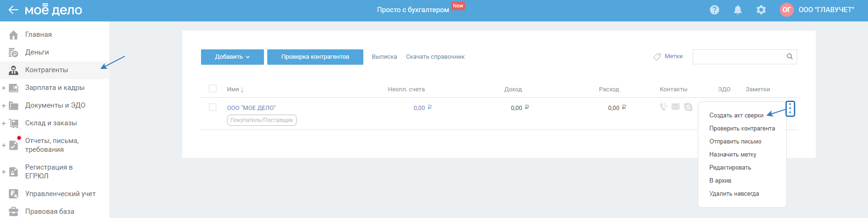Select Проверить контрагента menu item

(742, 129)
